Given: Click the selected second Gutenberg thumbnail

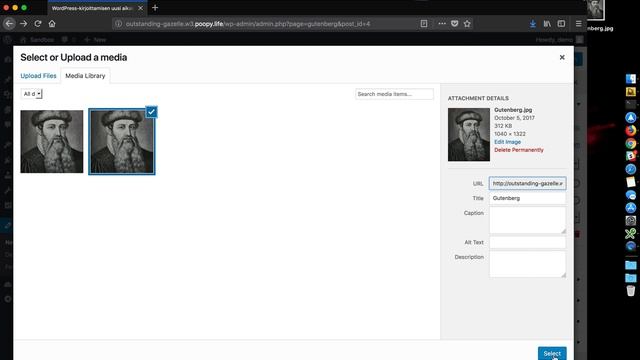Looking at the screenshot, I should [122, 142].
